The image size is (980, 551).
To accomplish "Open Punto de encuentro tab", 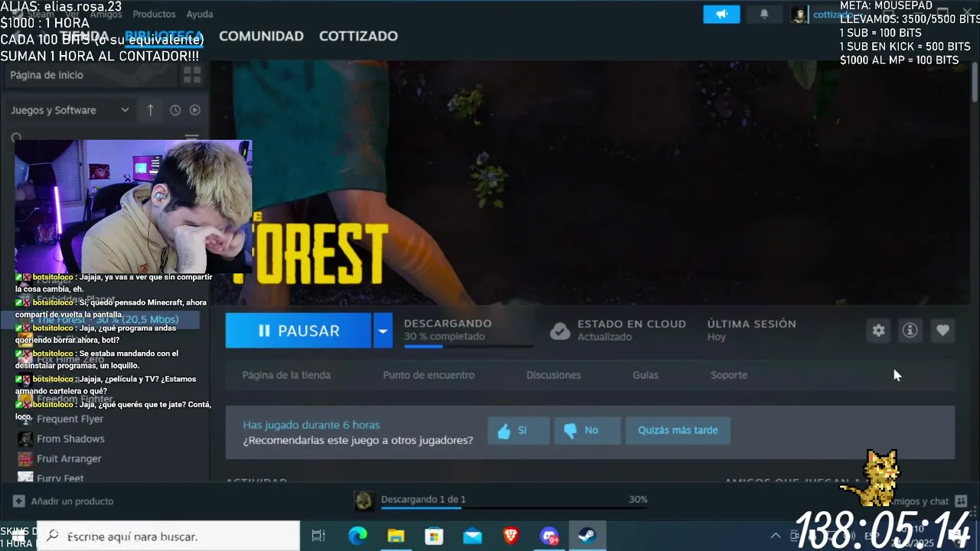I will pyautogui.click(x=429, y=375).
